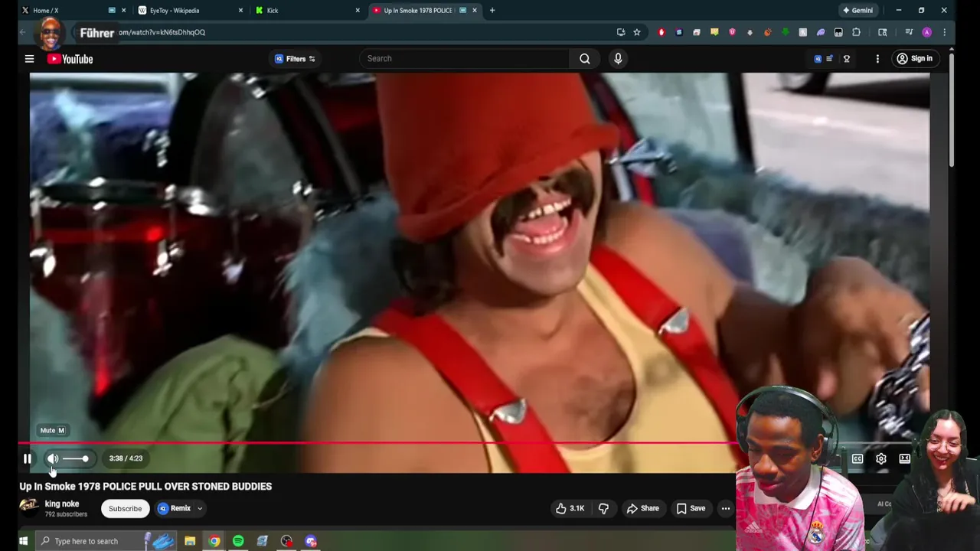The width and height of the screenshot is (980, 551).
Task: Click the Sign in button
Action: (x=915, y=59)
